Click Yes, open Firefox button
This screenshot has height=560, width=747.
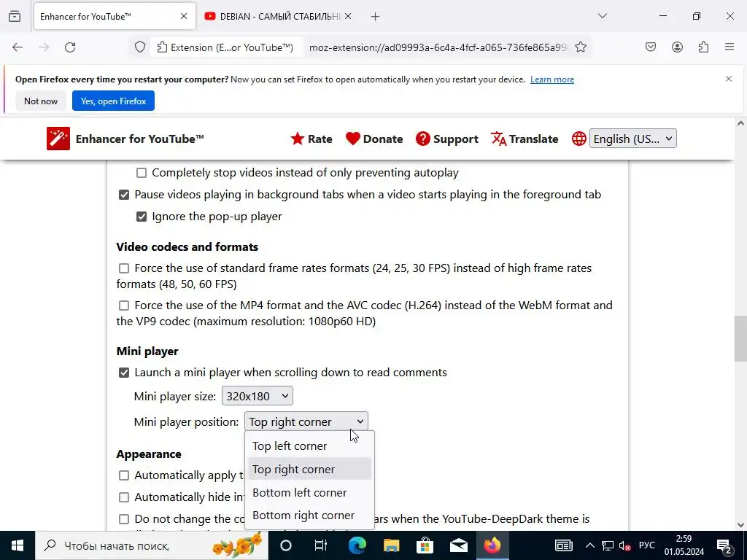pos(113,101)
